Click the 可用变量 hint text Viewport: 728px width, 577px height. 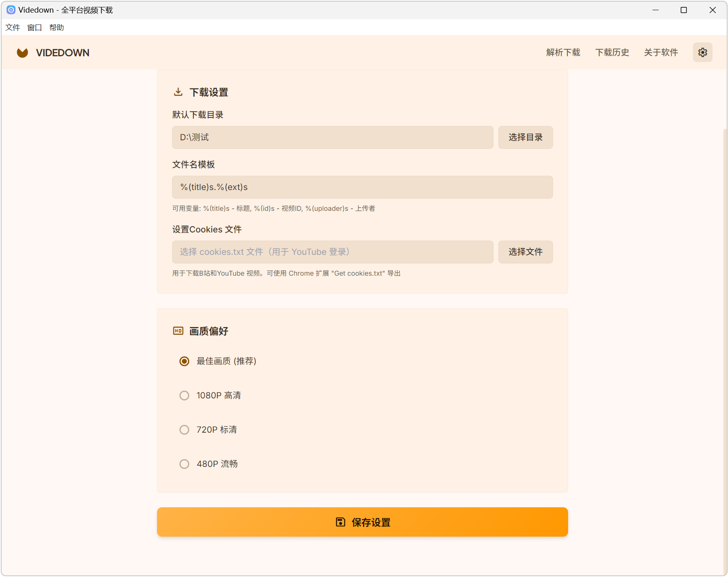point(274,208)
